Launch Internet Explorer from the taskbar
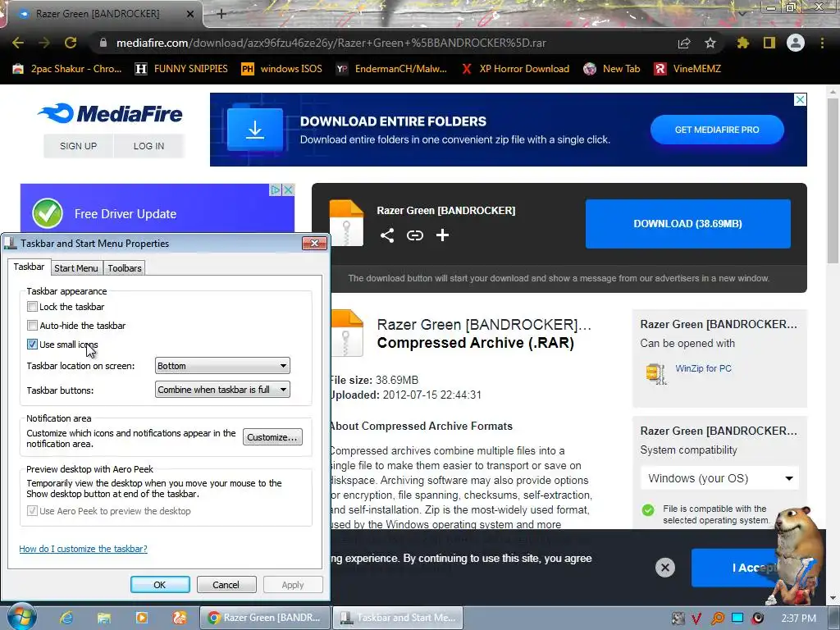Viewport: 840px width, 630px height. pos(66,619)
